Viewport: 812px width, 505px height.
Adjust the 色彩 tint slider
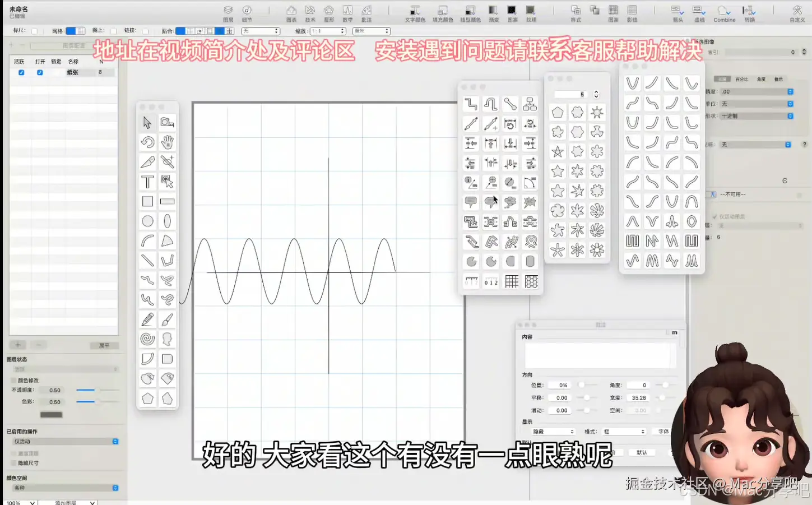tap(98, 401)
